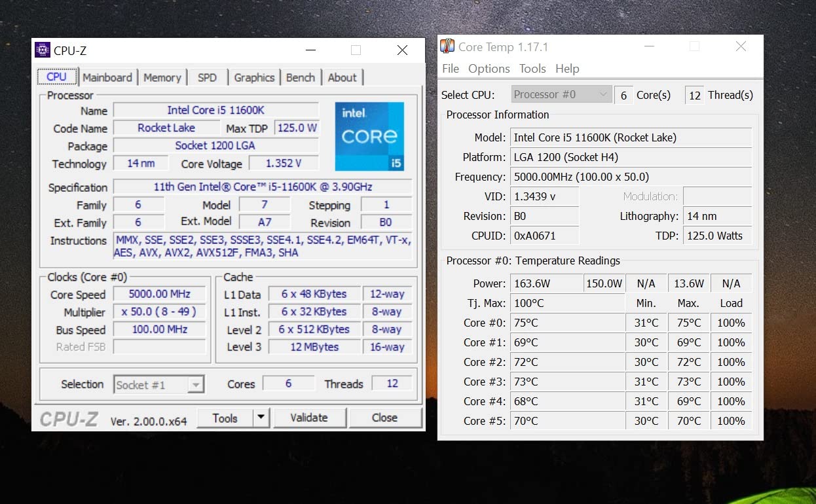The width and height of the screenshot is (816, 504).
Task: Click the Power reading 150.0W
Action: [x=604, y=283]
